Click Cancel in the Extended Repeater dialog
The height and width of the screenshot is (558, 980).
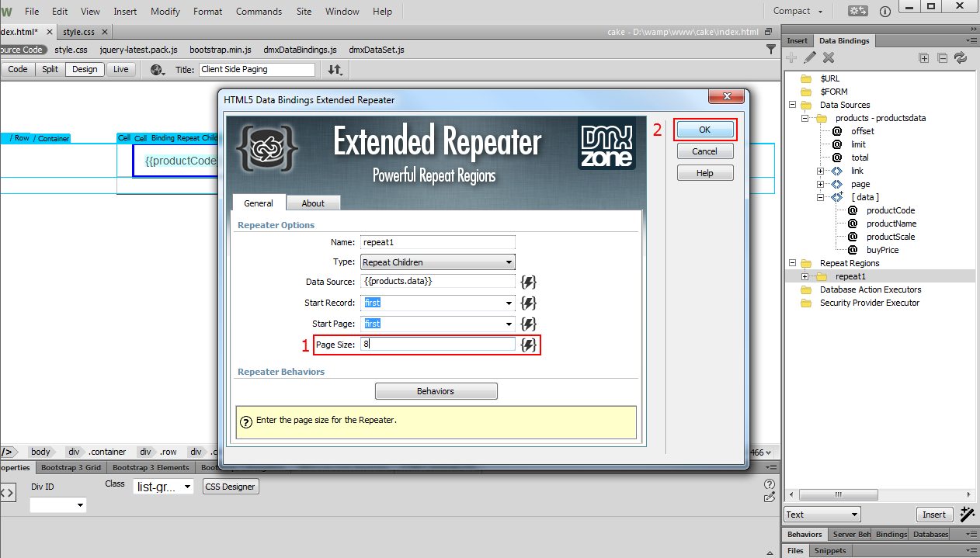[705, 151]
